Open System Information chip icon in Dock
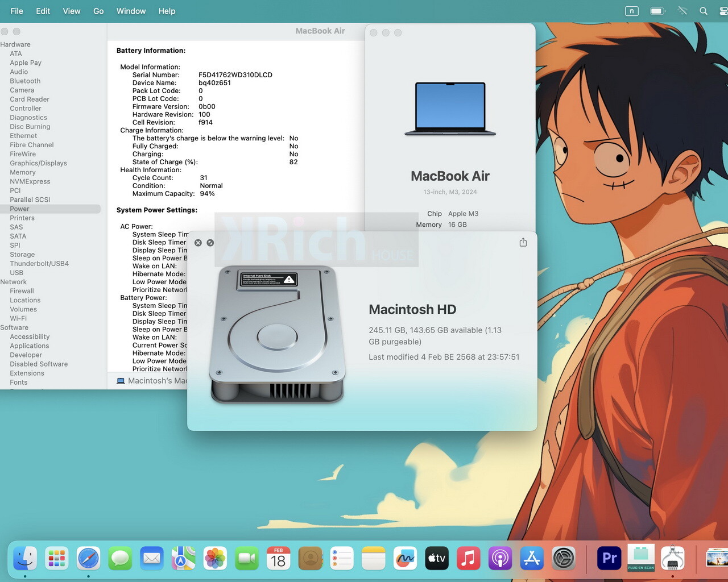 click(672, 558)
